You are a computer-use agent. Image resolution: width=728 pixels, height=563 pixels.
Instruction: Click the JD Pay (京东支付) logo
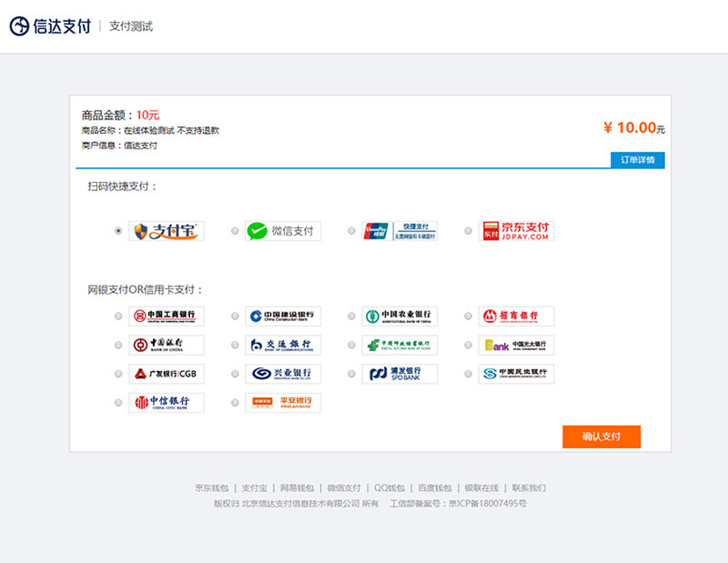(x=516, y=231)
